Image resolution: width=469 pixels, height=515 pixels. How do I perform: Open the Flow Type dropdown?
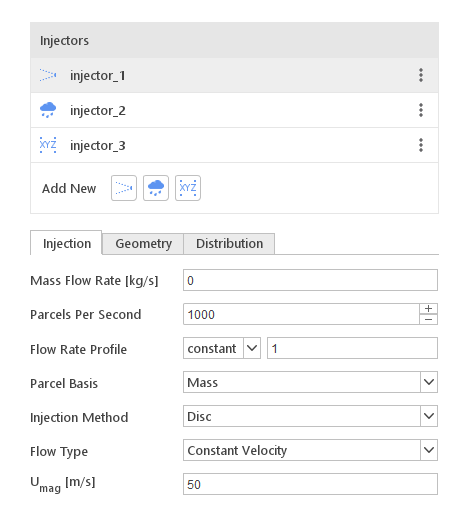310,450
